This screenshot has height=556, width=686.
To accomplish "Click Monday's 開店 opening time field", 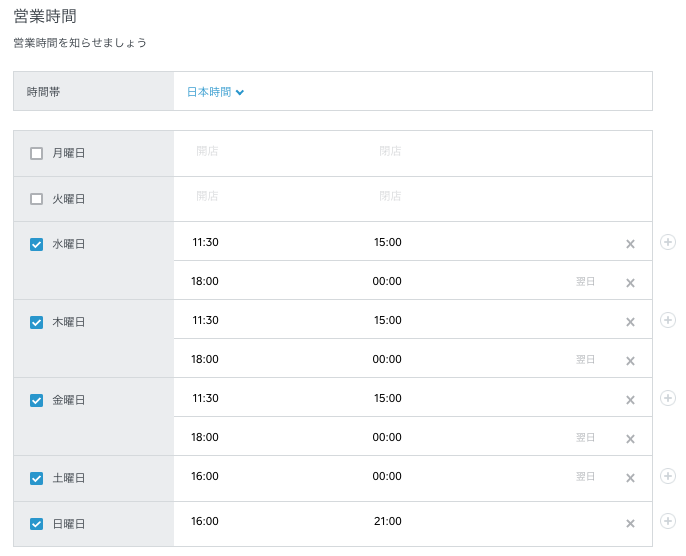I will [207, 152].
